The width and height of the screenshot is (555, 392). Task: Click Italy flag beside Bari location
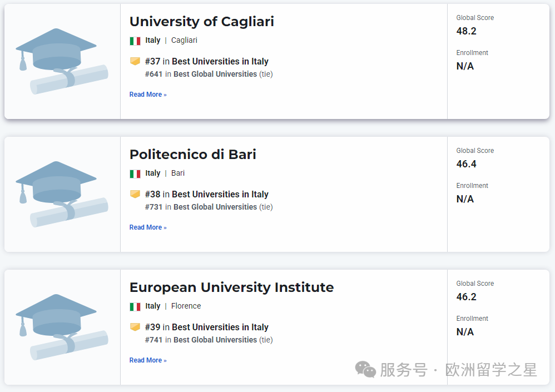point(135,173)
